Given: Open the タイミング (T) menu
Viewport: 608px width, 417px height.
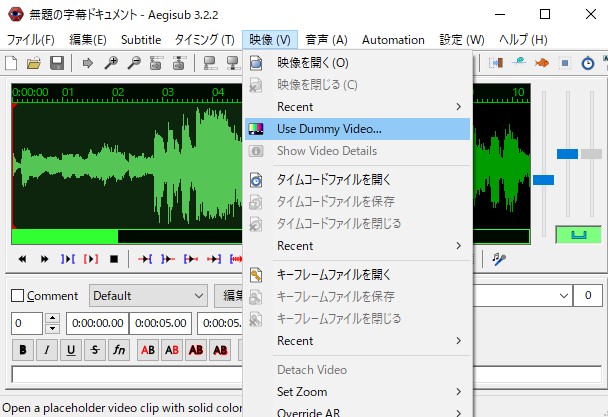Looking at the screenshot, I should pos(205,40).
